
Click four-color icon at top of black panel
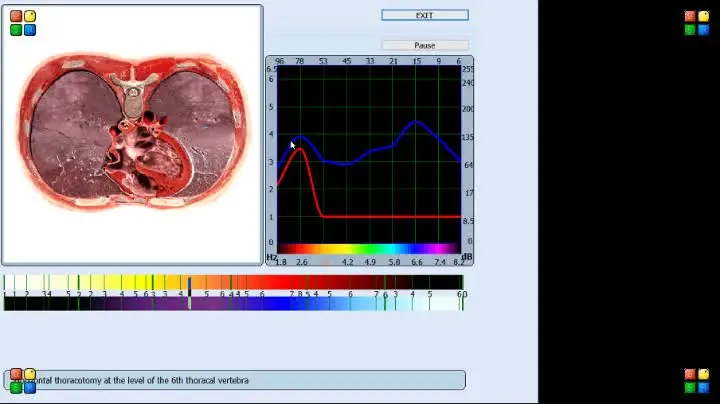tap(696, 23)
